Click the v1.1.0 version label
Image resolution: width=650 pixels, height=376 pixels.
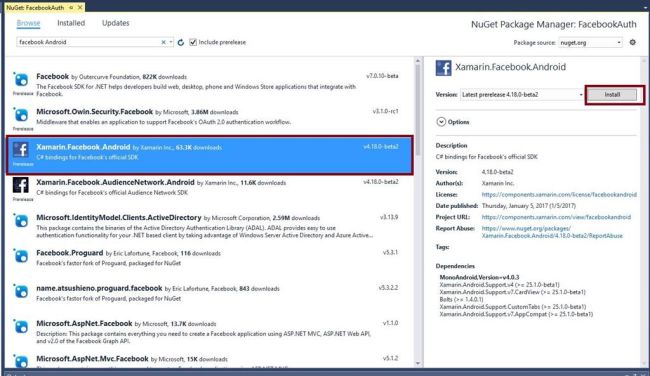pos(390,323)
